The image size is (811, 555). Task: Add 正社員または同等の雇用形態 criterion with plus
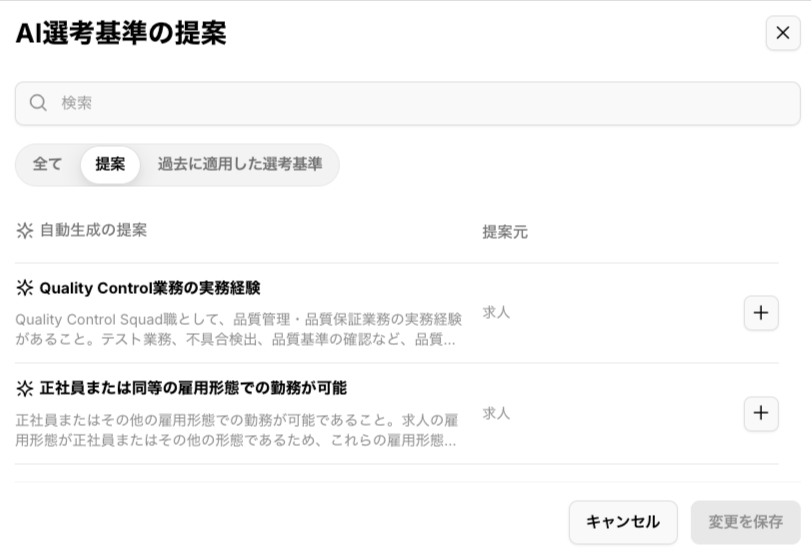pyautogui.click(x=761, y=413)
